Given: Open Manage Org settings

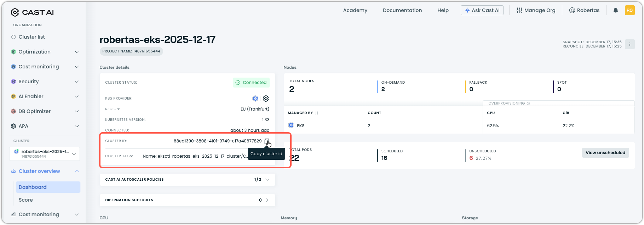Looking at the screenshot, I should coord(536,10).
